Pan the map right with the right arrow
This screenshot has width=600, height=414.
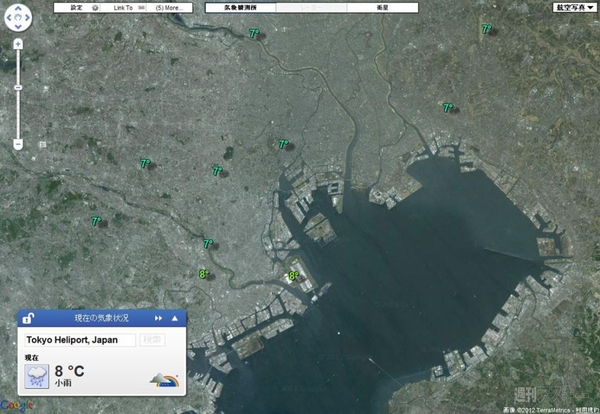[28, 18]
